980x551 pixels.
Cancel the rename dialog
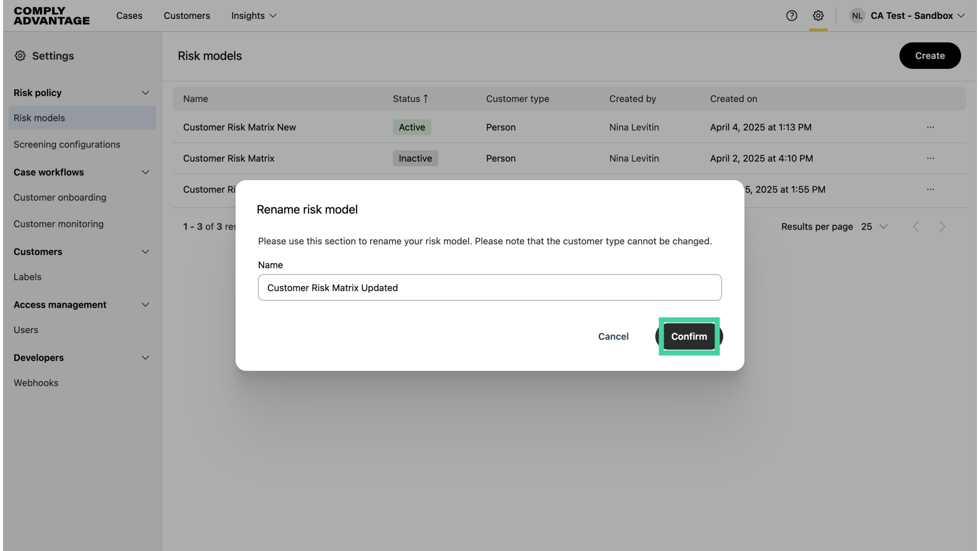(612, 337)
